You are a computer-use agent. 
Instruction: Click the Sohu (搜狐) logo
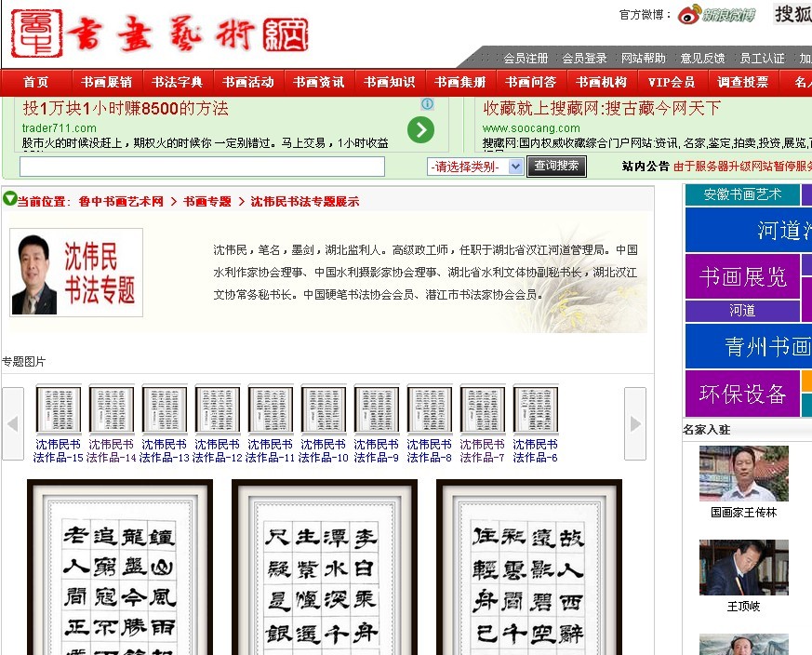(x=792, y=14)
